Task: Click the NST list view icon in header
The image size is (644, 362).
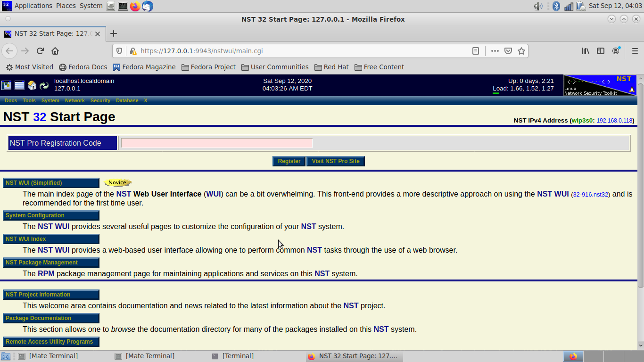Action: (19, 85)
